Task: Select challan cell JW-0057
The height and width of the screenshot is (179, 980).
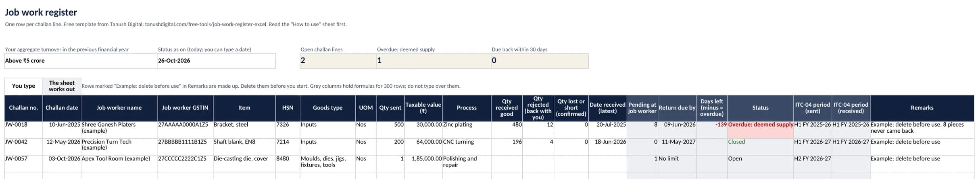Action: tap(23, 164)
